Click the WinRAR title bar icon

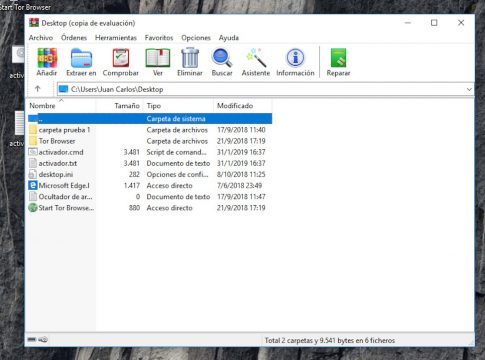click(34, 23)
